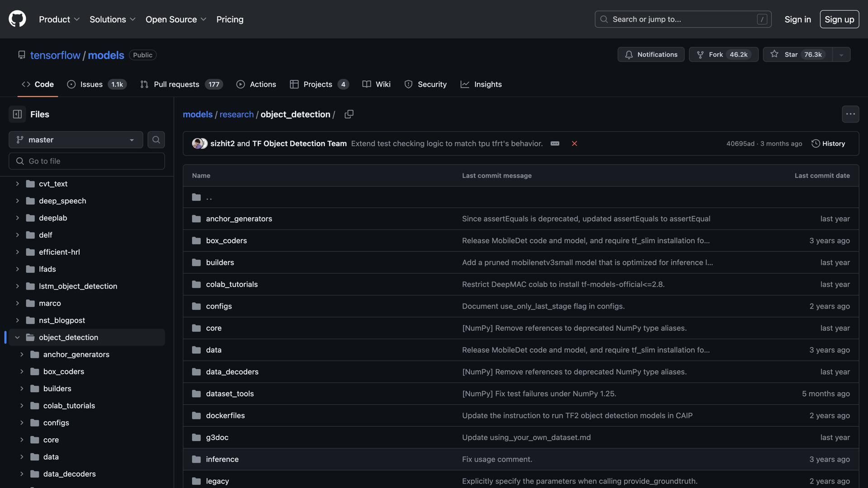The image size is (868, 488).
Task: Open the Star list dropdown arrow
Action: pyautogui.click(x=841, y=55)
